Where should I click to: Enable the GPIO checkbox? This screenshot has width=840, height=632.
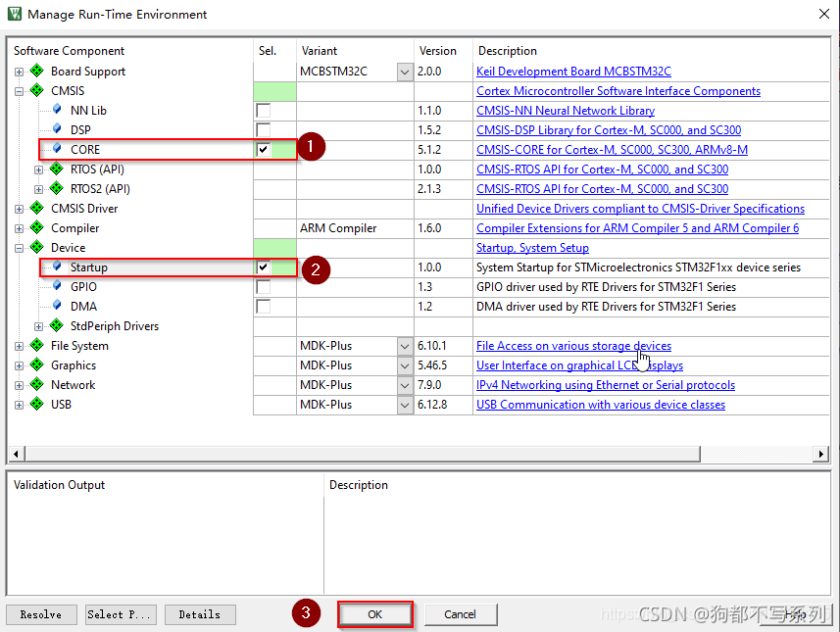tap(263, 286)
